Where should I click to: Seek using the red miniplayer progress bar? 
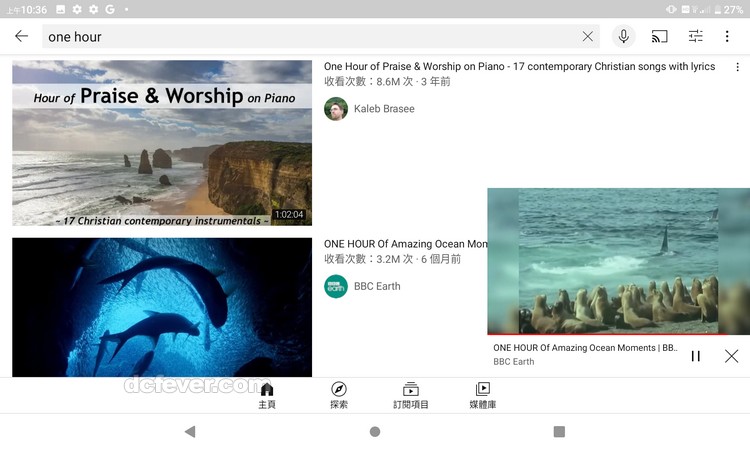tap(618, 334)
